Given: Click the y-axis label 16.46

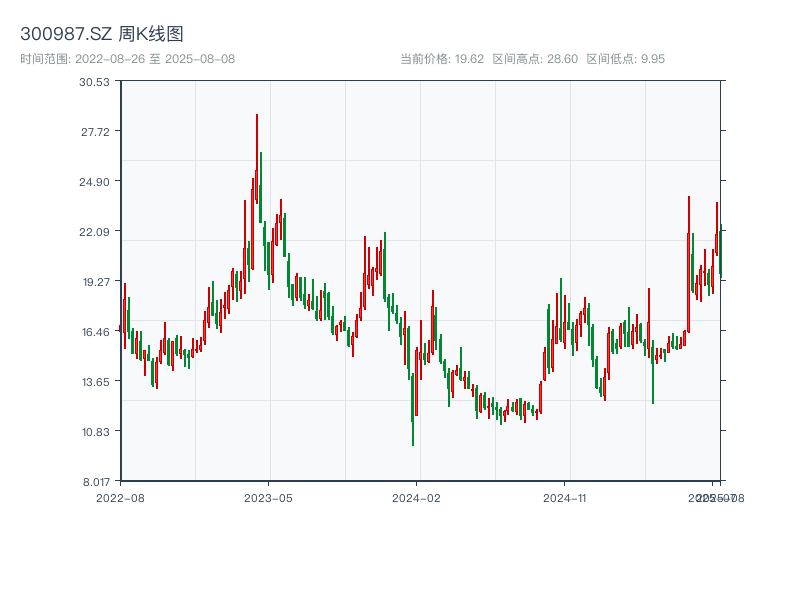Looking at the screenshot, I should [x=95, y=332].
